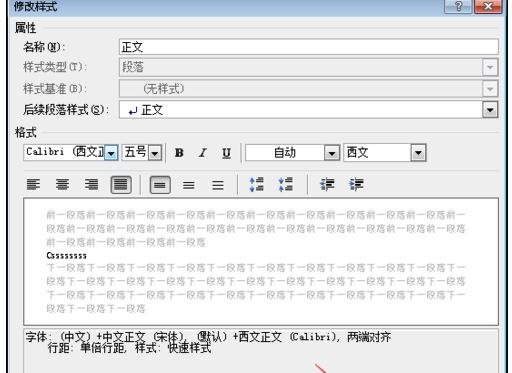Select justified alignment button
This screenshot has width=512, height=373.
point(121,185)
